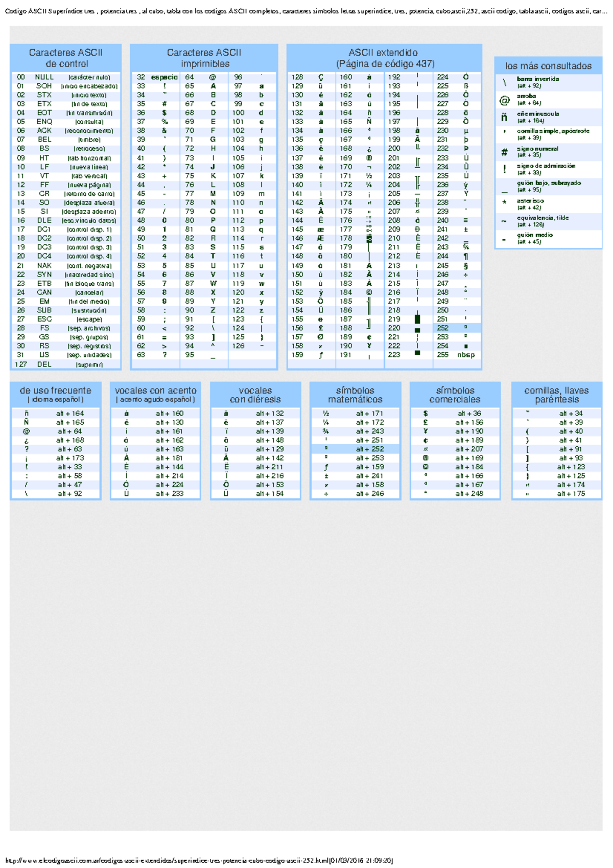Click the @ arroba symbol in los más consultados
Image resolution: width=613 pixels, height=868 pixels.
tap(504, 100)
